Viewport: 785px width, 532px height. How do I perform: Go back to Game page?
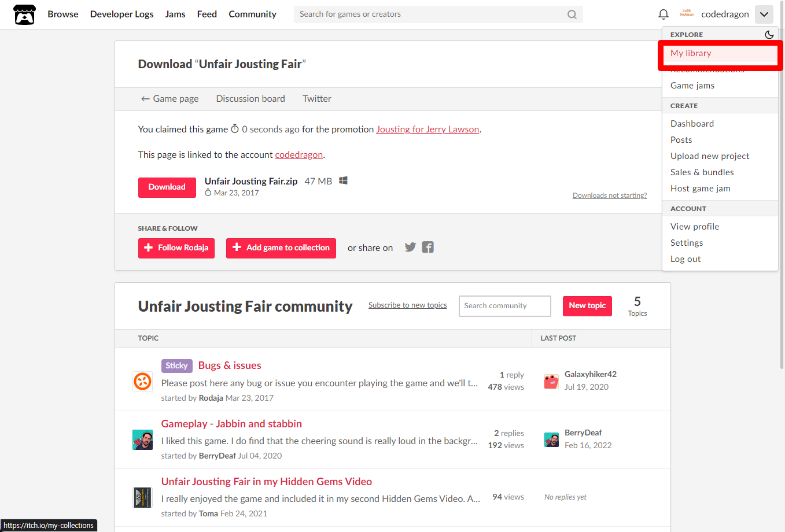169,99
